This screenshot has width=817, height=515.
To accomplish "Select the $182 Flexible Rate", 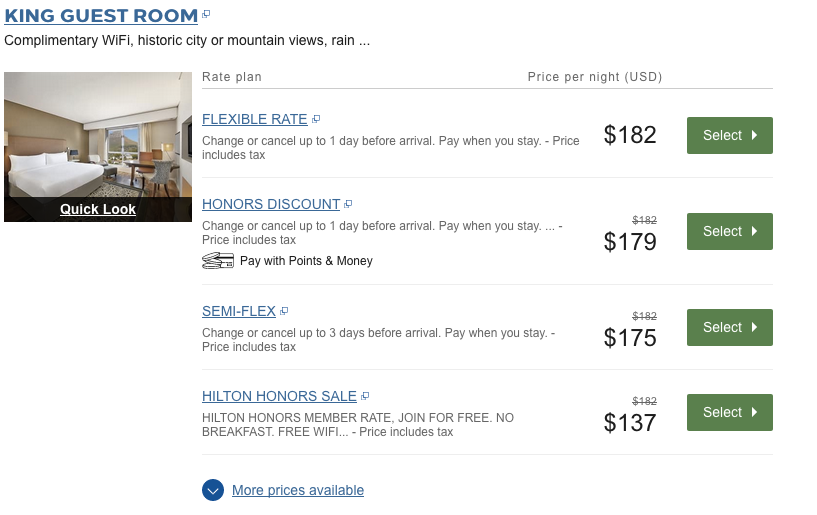I will (729, 135).
